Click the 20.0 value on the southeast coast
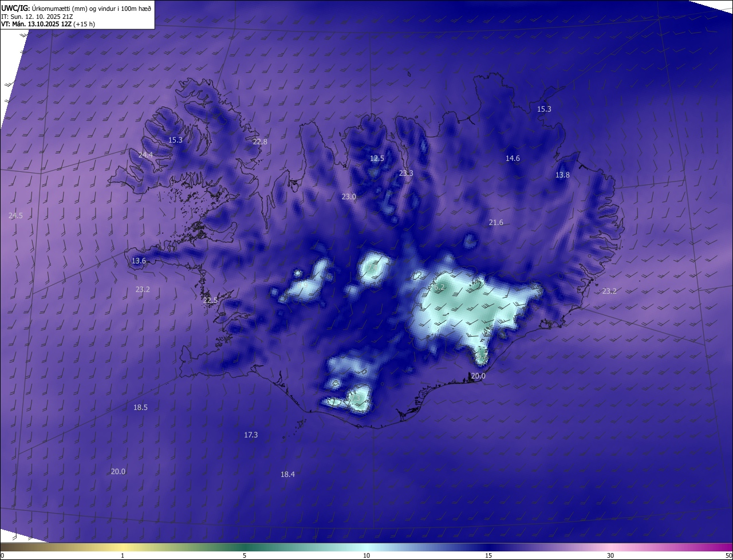The image size is (733, 560). (478, 376)
